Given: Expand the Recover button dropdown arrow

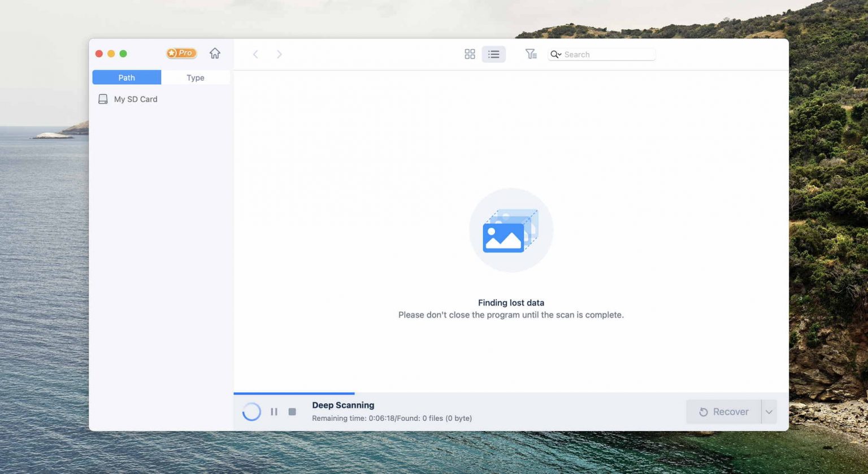Looking at the screenshot, I should tap(769, 412).
